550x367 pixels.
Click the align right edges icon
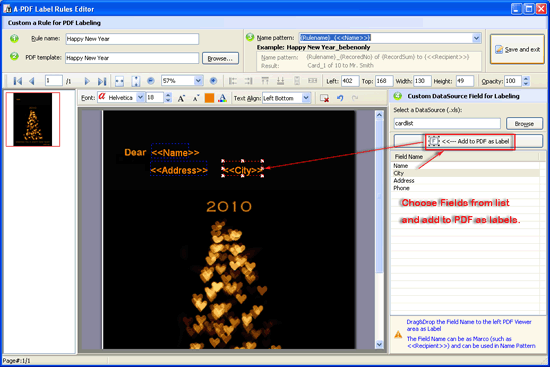tap(248, 81)
